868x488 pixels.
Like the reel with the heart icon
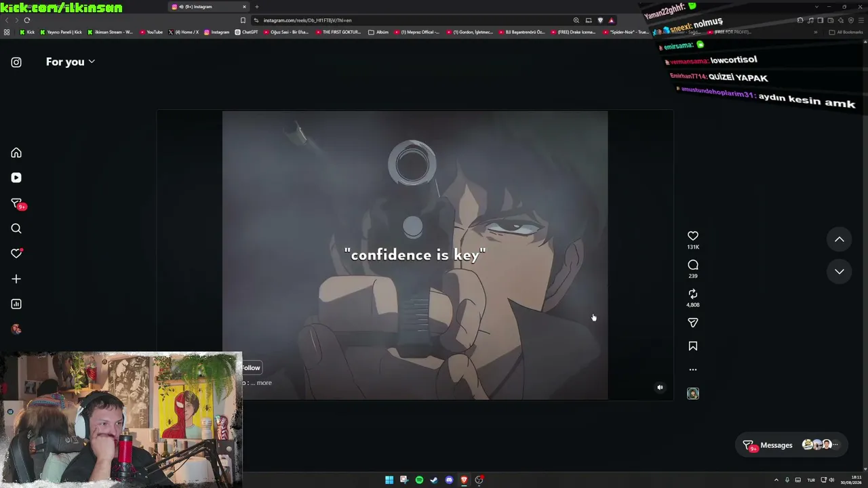tap(693, 236)
